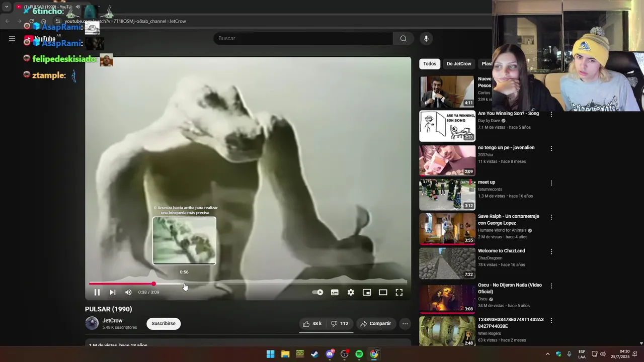Screen dimensions: 644x362
Task: Click the 0:56 seek preview thumbnail
Action: 184,241
